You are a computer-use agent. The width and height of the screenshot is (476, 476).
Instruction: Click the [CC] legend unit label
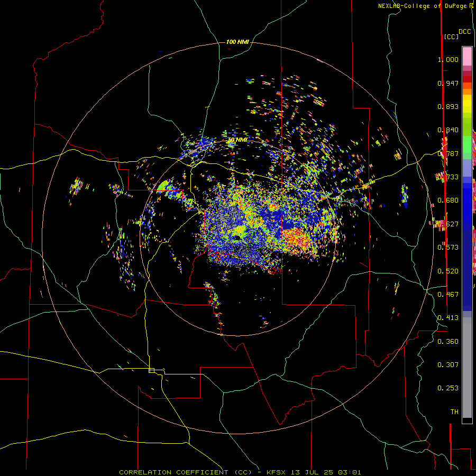(452, 36)
